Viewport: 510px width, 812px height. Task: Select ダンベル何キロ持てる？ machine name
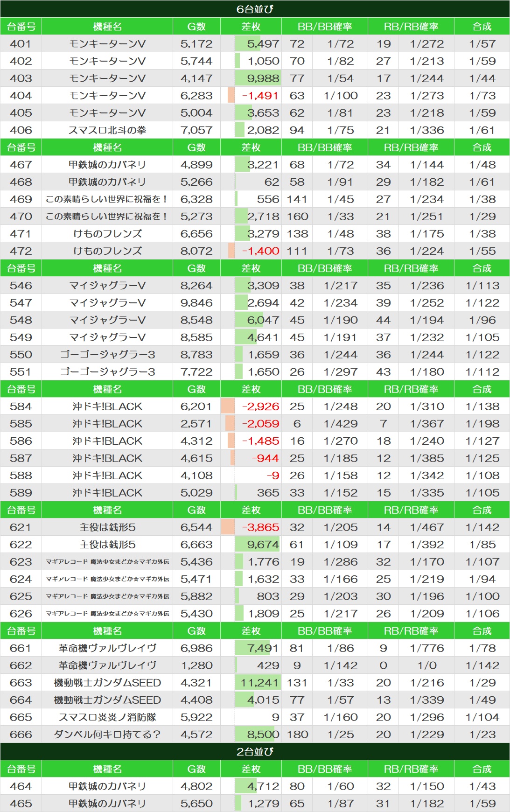tap(107, 735)
